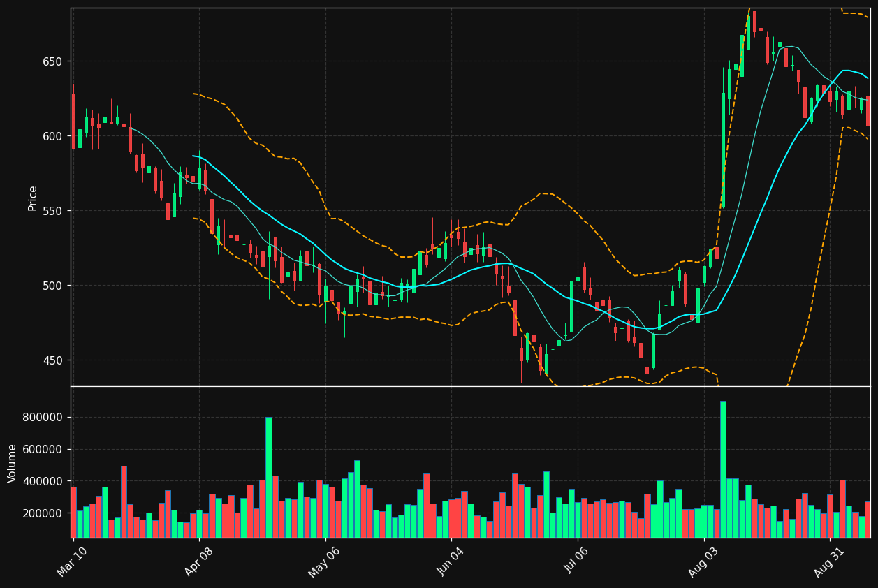
Task: Click the huge green breakout candlestick in early August
Action: point(723,150)
